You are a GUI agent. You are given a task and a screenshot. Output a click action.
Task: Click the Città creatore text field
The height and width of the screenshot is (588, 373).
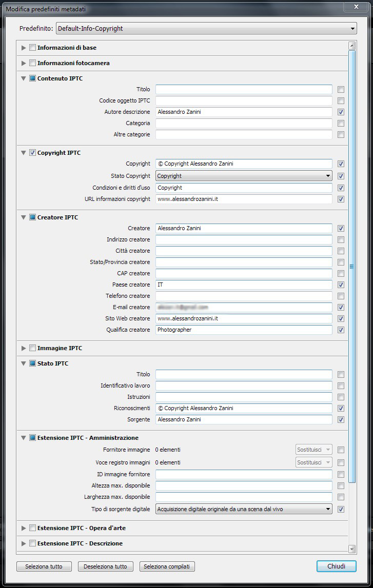click(244, 251)
